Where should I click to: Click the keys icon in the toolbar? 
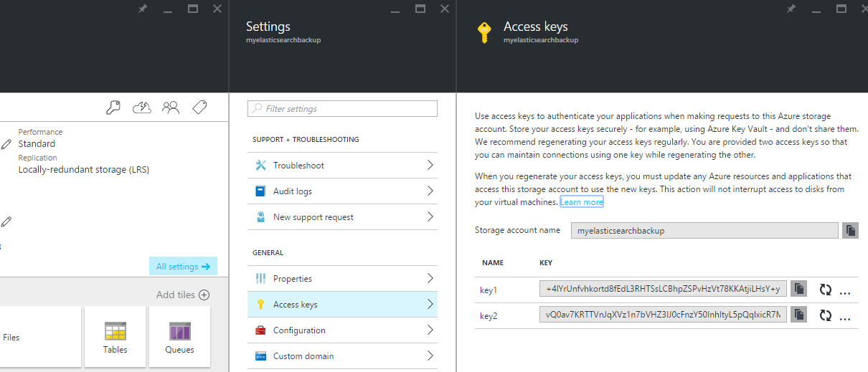113,108
